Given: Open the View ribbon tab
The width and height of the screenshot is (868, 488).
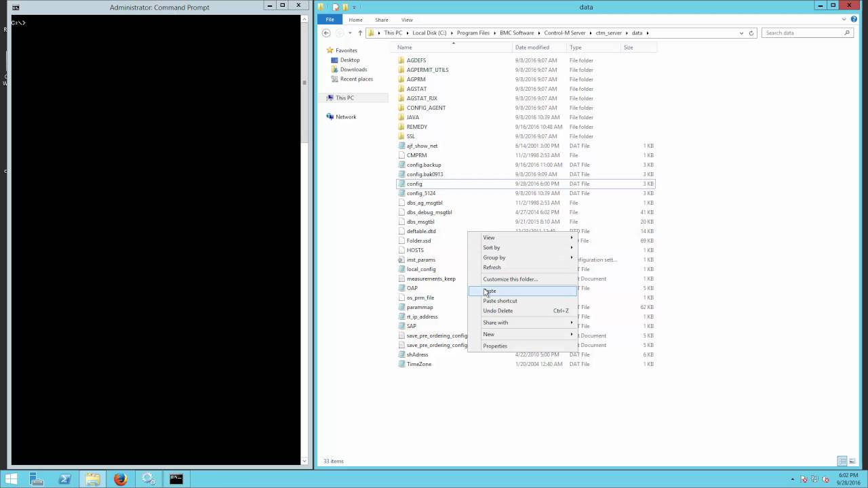Looking at the screenshot, I should 407,20.
